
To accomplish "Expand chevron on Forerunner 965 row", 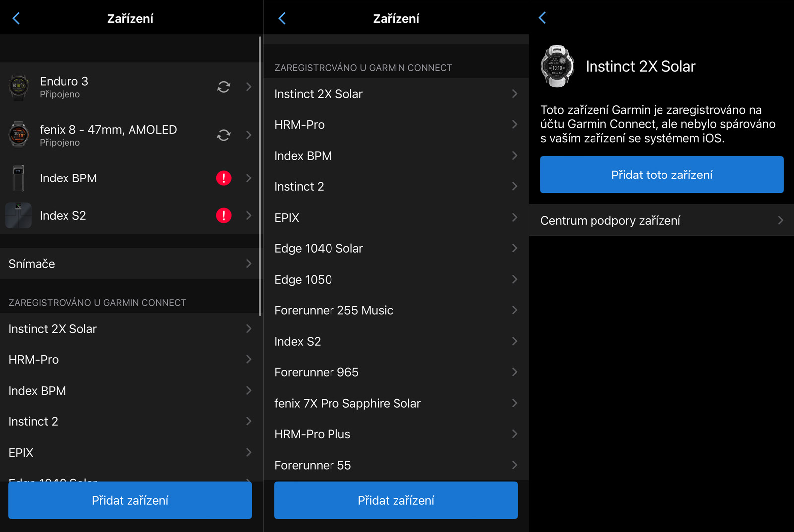I will (515, 372).
